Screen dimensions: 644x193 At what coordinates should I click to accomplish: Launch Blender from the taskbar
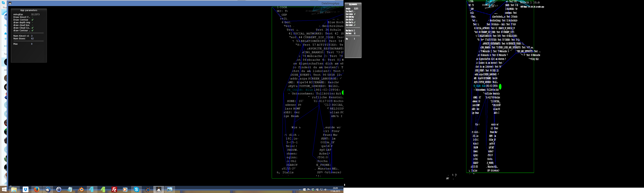pyautogui.click(x=81, y=189)
